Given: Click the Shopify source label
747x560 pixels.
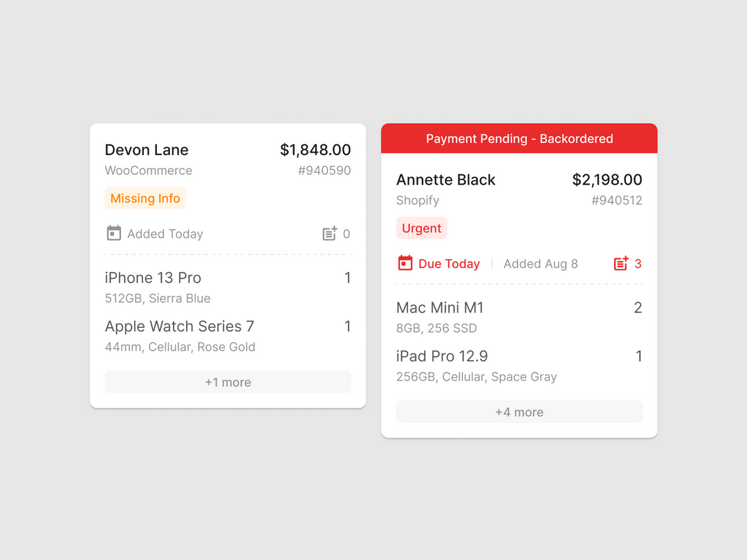Looking at the screenshot, I should coord(418,200).
